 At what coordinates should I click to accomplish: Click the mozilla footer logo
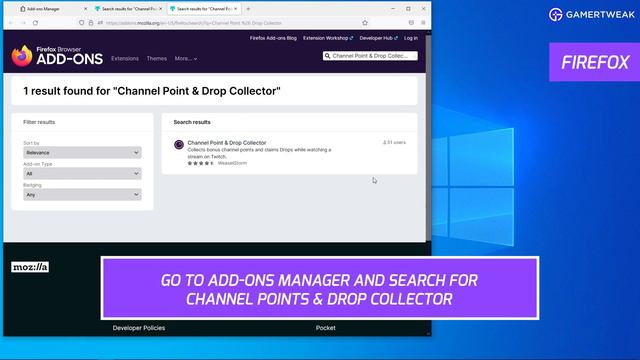coord(30,267)
